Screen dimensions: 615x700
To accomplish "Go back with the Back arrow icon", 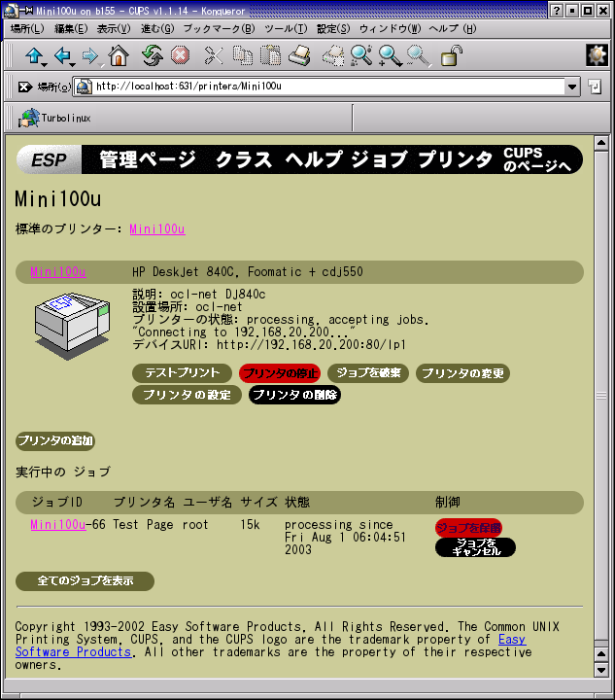I will [x=62, y=56].
